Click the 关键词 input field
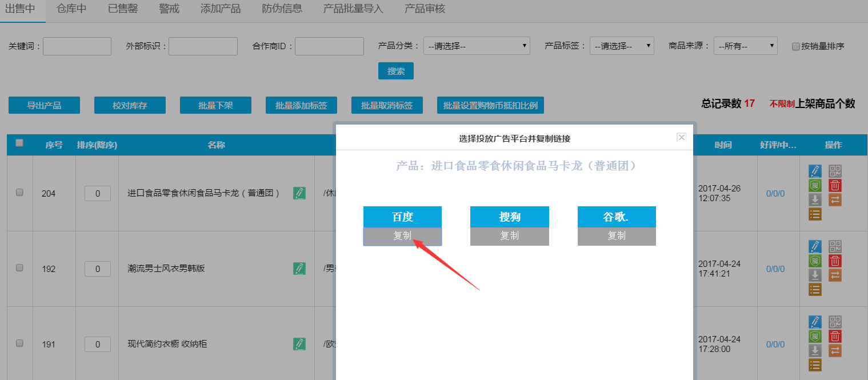 [x=77, y=46]
